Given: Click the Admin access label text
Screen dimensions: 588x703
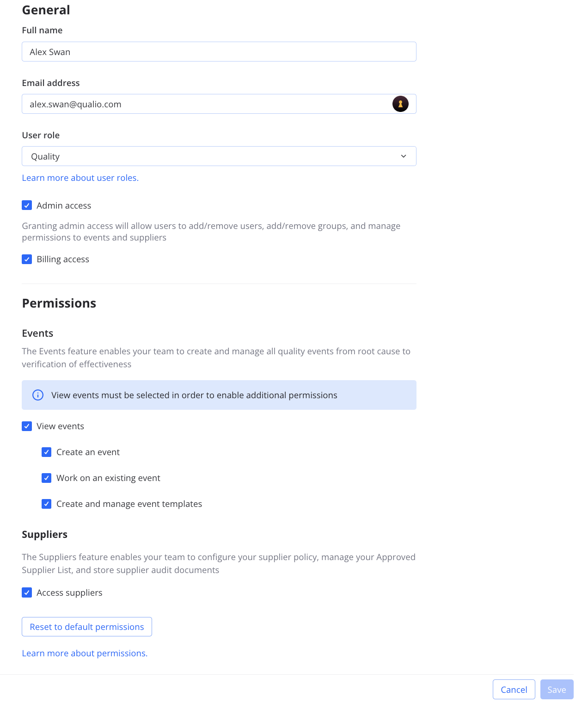Looking at the screenshot, I should pos(64,206).
